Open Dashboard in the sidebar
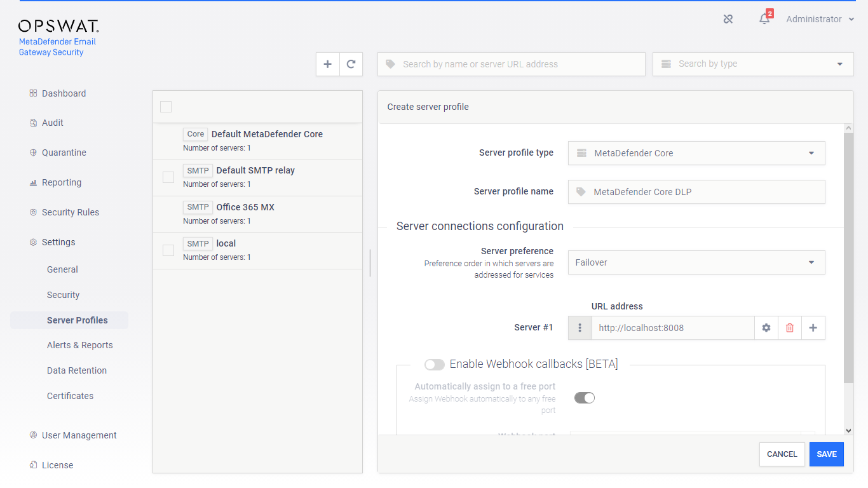The width and height of the screenshot is (868, 488). click(64, 93)
